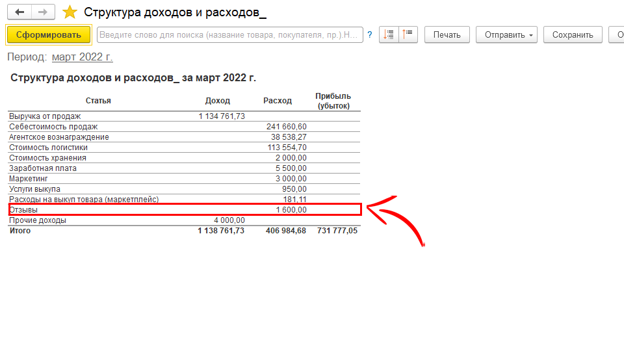Viewport: 624px width, 364px height.
Task: Select the Доход column header
Action: pos(218,101)
